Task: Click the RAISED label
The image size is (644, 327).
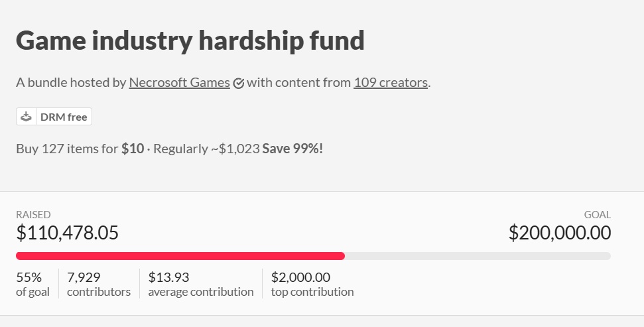Action: pos(33,215)
